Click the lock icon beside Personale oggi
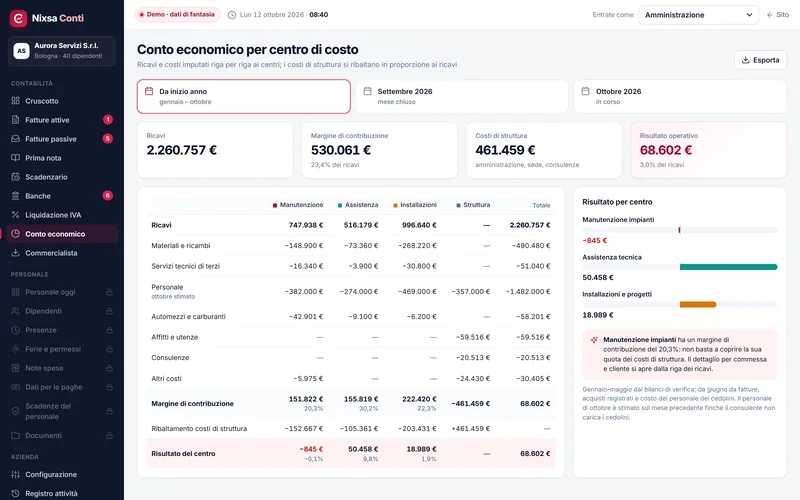The height and width of the screenshot is (500, 800). [109, 292]
